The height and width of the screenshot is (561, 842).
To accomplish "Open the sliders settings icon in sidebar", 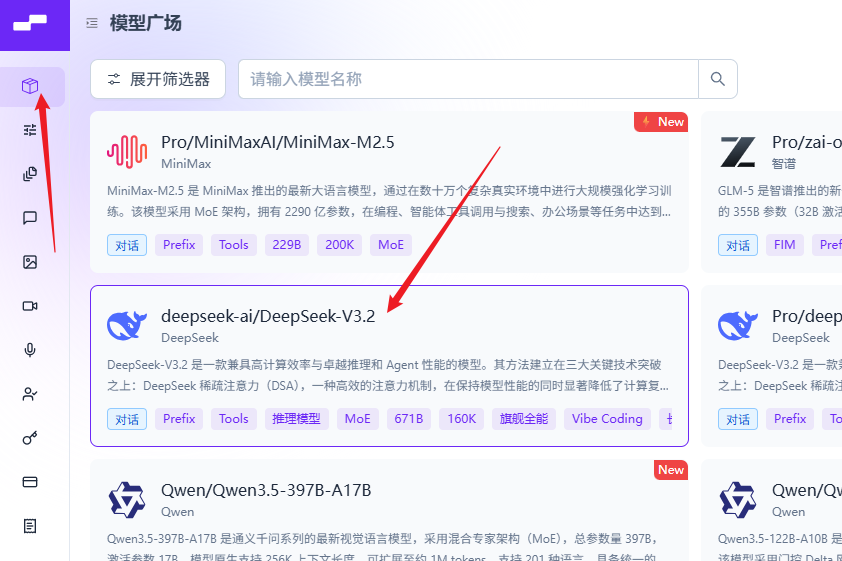I will tap(30, 130).
